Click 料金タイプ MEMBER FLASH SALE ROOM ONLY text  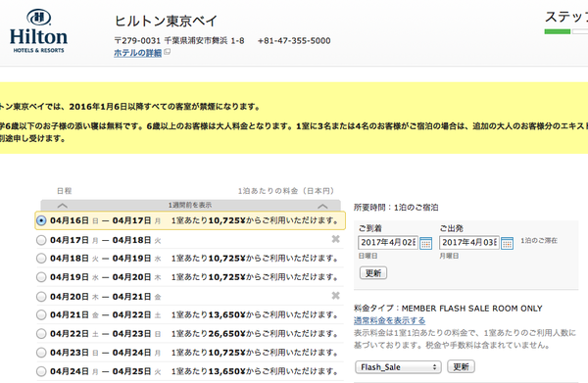448,309
